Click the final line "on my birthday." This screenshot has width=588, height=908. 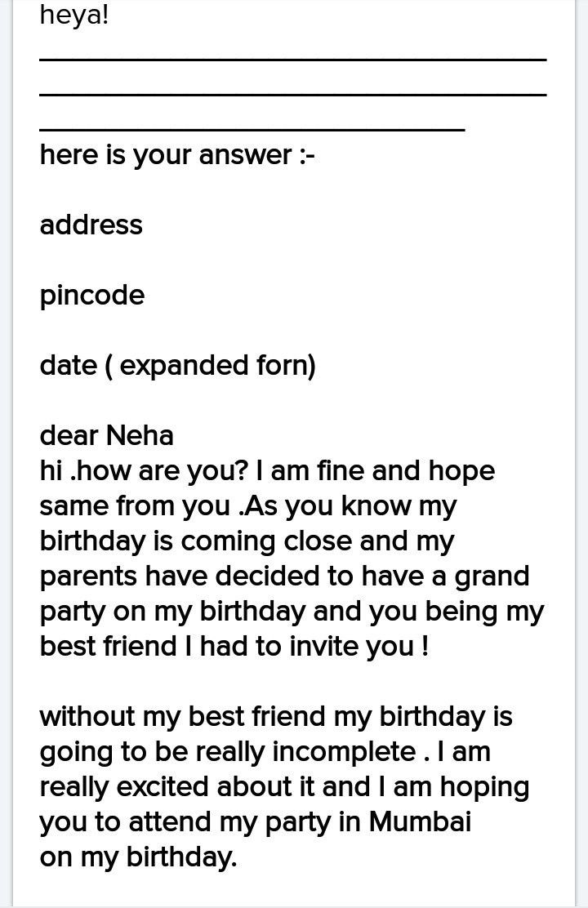138,857
